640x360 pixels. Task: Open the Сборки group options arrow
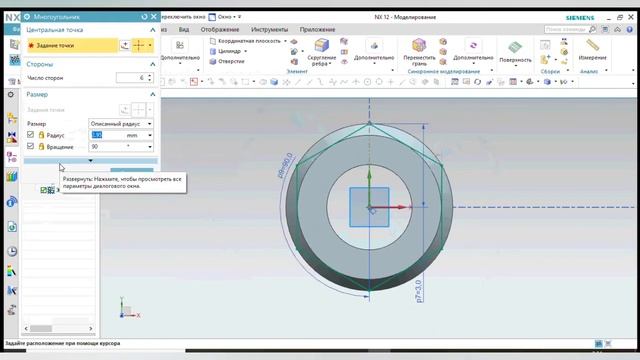567,71
